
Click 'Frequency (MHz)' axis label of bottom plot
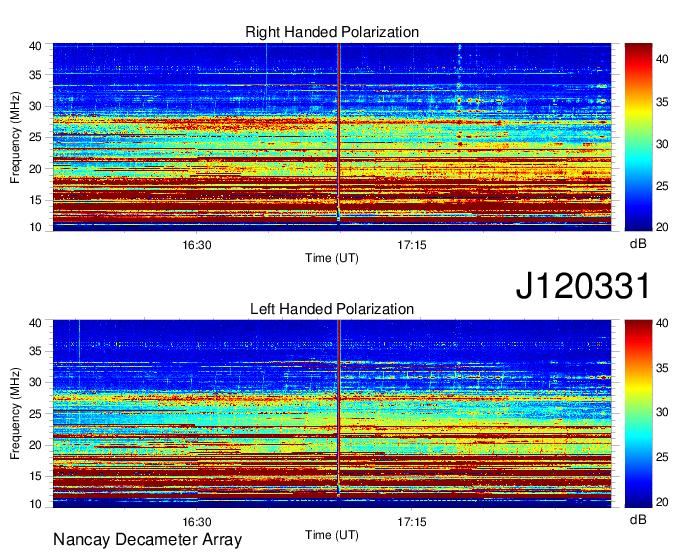click(x=15, y=414)
